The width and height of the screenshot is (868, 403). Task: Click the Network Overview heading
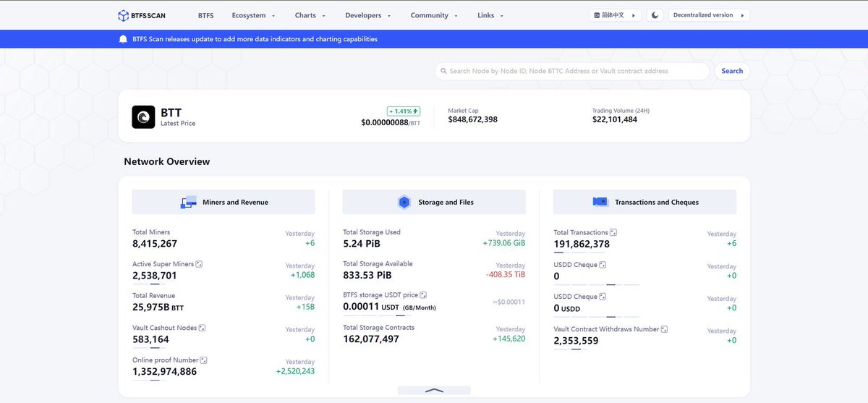[167, 161]
